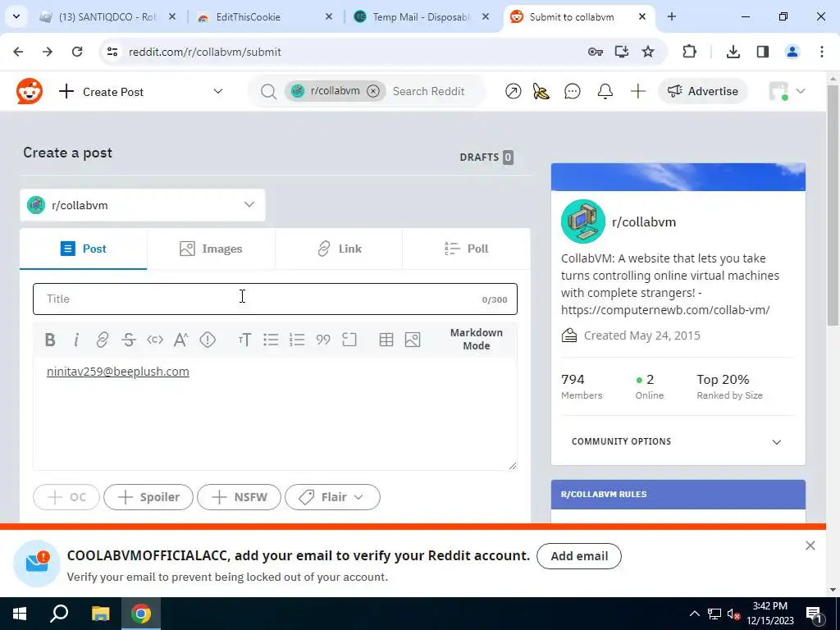Insert a code block
Screen dimensions: 840x630
349,340
